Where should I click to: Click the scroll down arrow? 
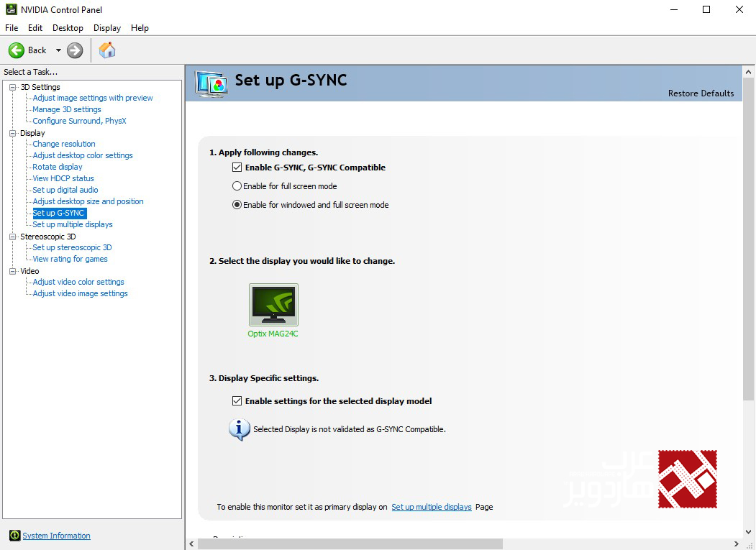coord(748,533)
